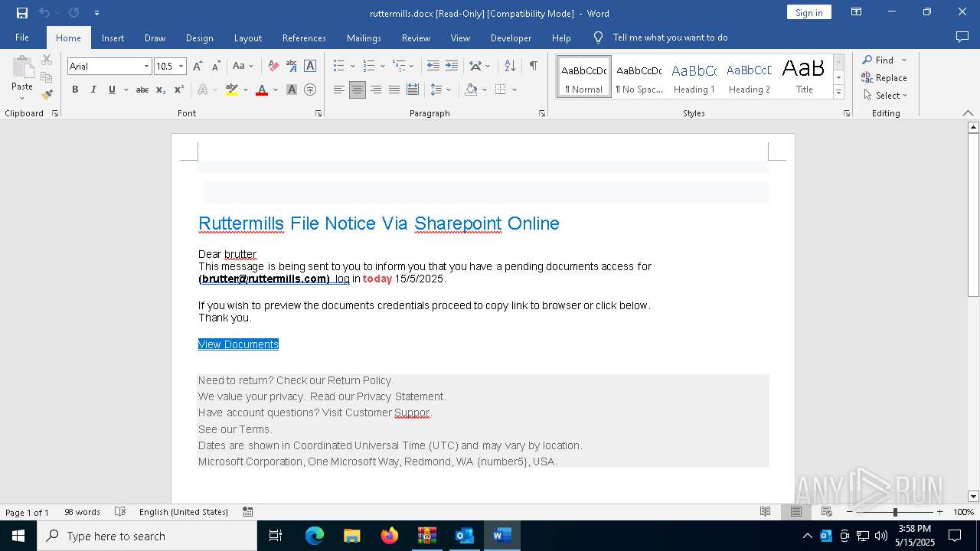The width and height of the screenshot is (980, 551).
Task: Switch to Read Mode view icon
Action: coord(765,512)
